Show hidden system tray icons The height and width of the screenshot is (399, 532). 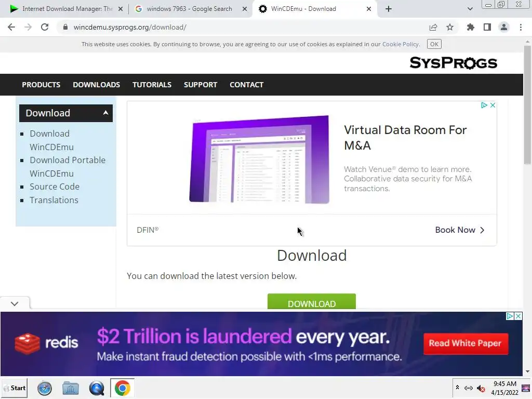click(x=457, y=388)
